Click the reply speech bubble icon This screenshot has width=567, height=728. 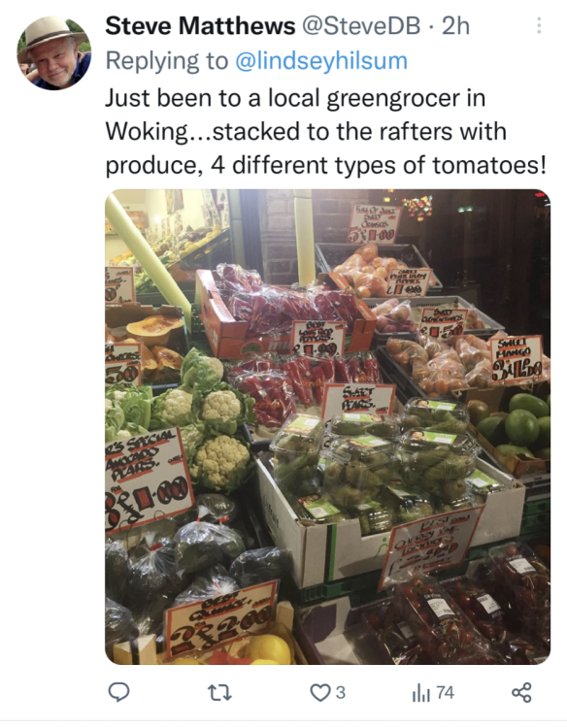pos(118,692)
